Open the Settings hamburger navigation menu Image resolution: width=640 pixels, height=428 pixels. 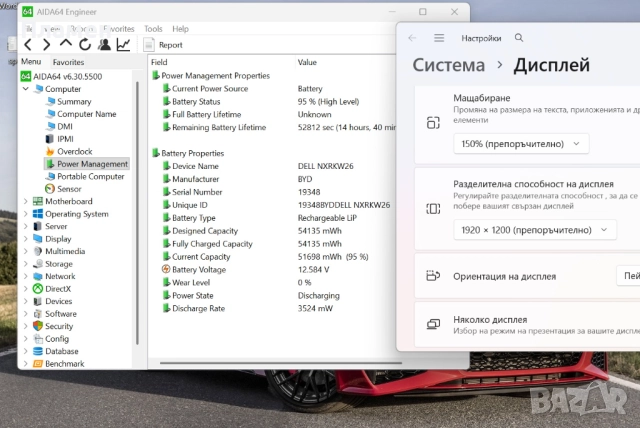439,38
